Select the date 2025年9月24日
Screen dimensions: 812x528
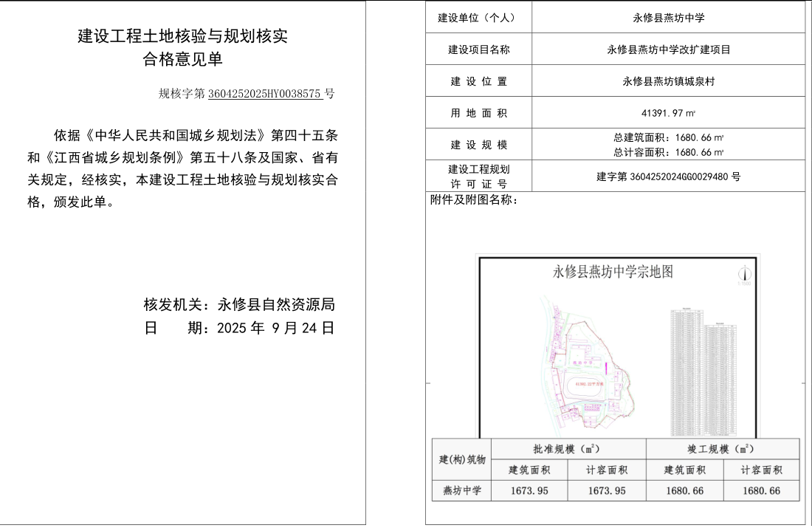pyautogui.click(x=276, y=329)
